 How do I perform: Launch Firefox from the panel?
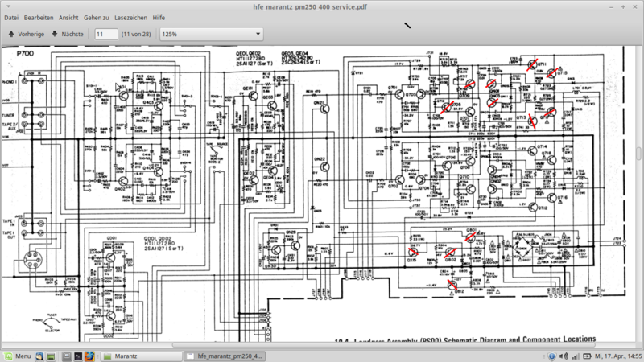(x=89, y=356)
